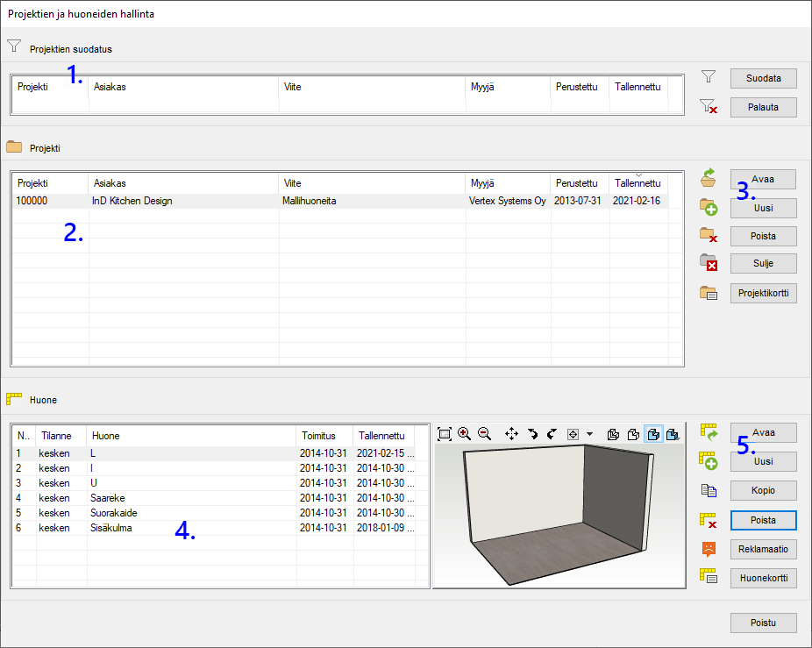Viewport: 812px width, 648px height.
Task: Click the clear filter funnel icon
Action: pyautogui.click(x=709, y=107)
